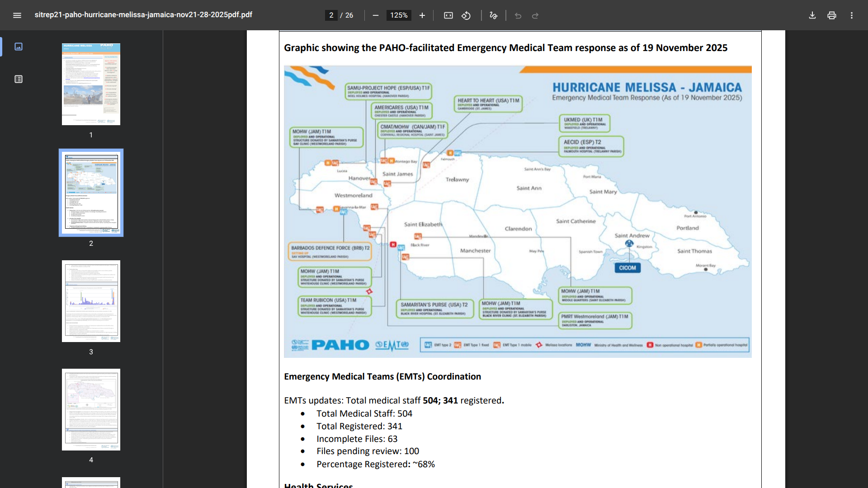The image size is (868, 488).
Task: Click the fit to page icon
Action: 448,15
